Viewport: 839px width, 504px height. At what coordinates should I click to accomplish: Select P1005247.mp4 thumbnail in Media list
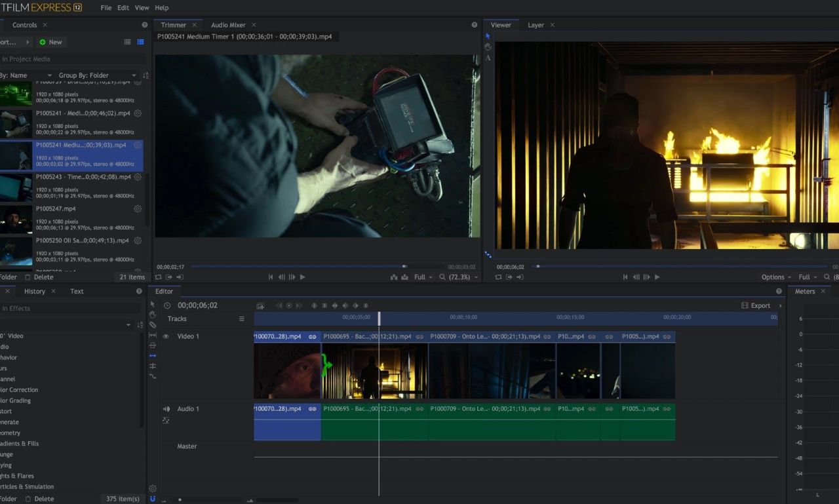pos(16,220)
